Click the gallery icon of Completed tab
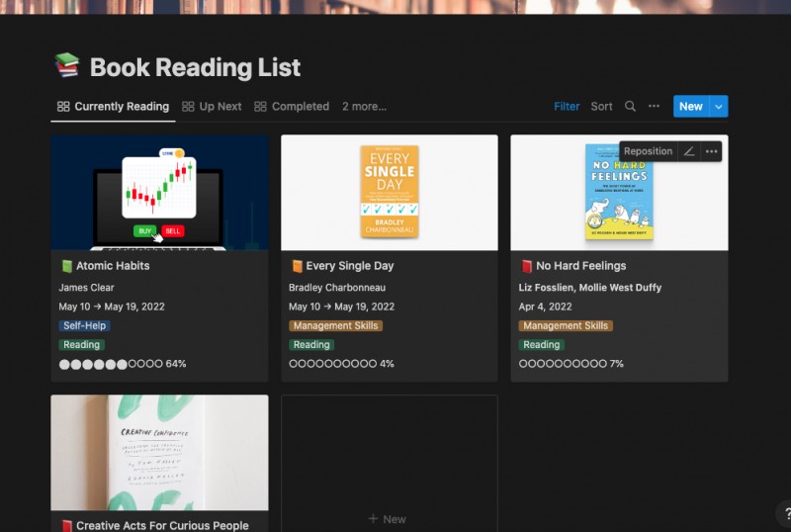Image resolution: width=791 pixels, height=532 pixels. coord(260,107)
